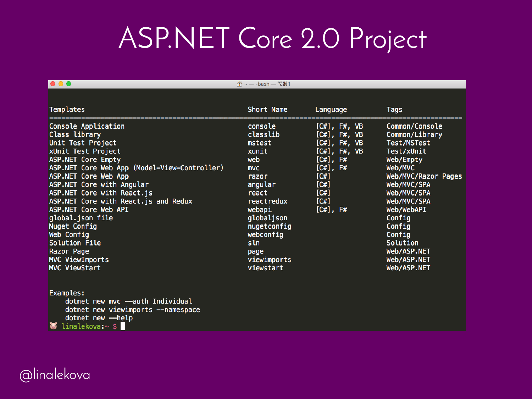Click the 'globaljson' short name
Viewport: 532px width, 399px height.
point(267,218)
